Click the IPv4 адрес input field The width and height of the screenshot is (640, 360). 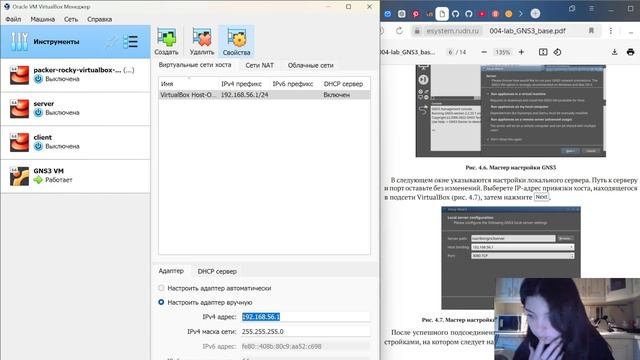[x=306, y=317]
